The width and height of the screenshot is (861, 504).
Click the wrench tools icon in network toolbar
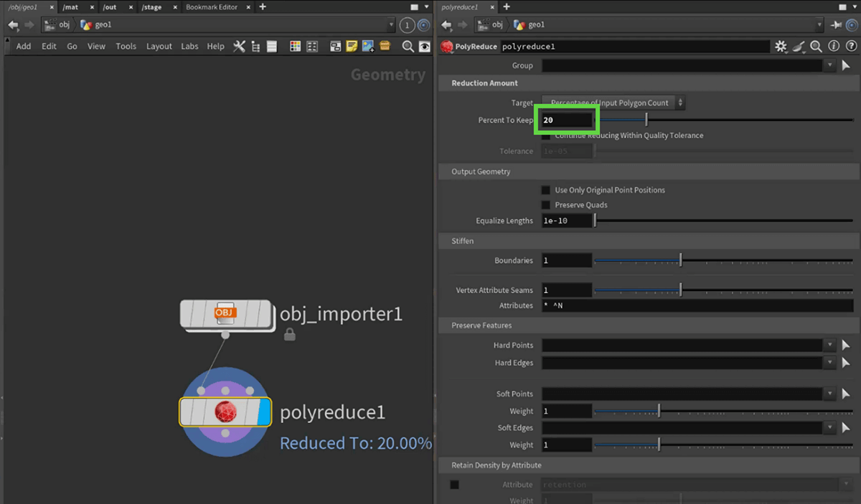click(239, 47)
